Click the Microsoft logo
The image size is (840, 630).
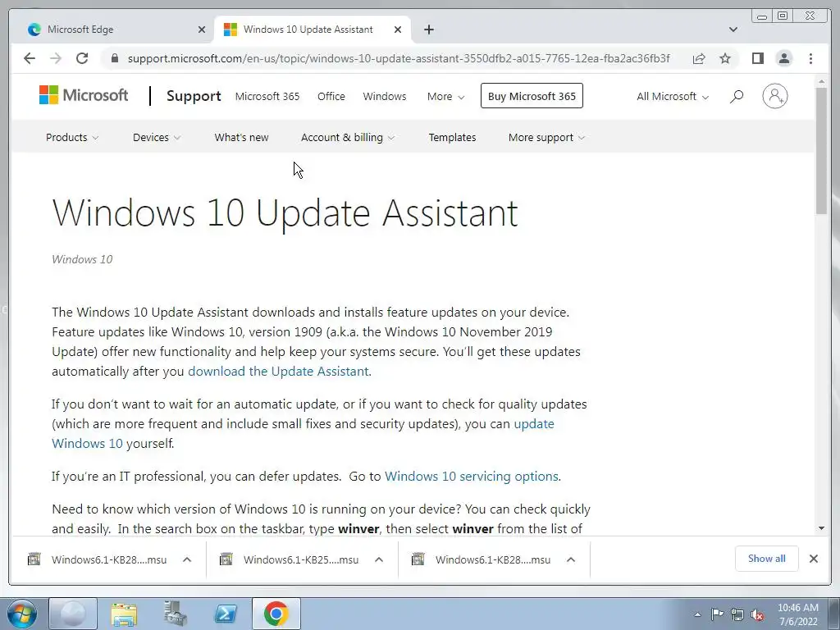[84, 95]
